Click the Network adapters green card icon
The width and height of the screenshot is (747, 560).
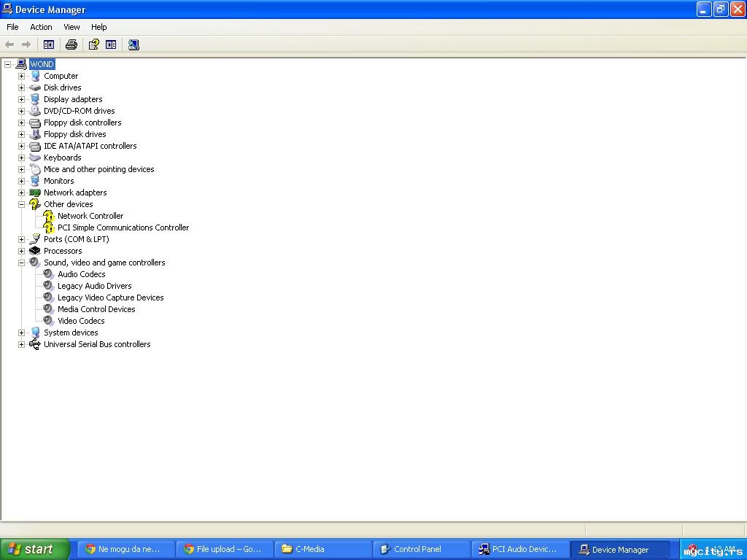coord(35,192)
